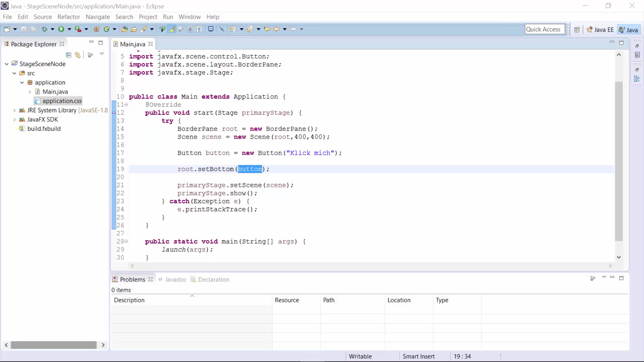Click the Debug bug icon
This screenshot has height=362, width=644.
44,29
